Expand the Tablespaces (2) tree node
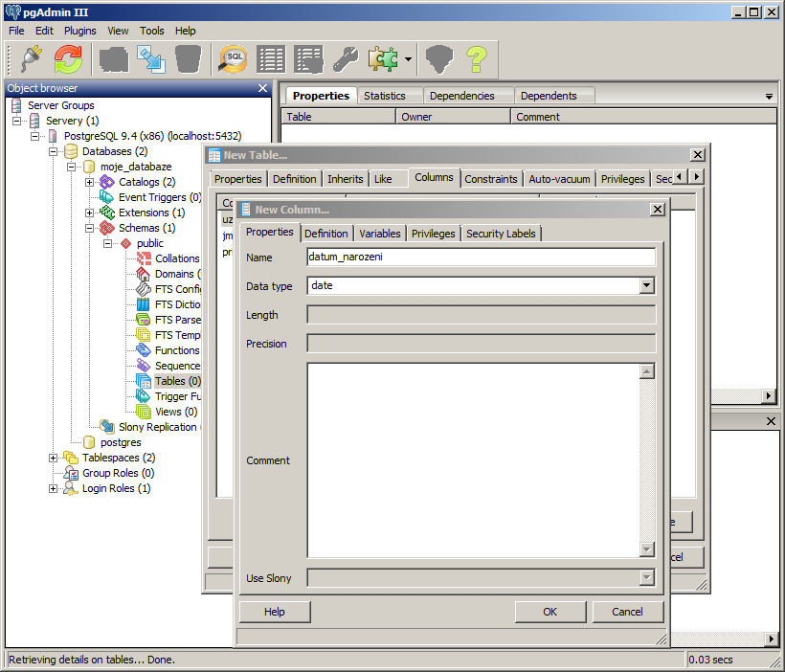The height and width of the screenshot is (672, 785). (54, 458)
